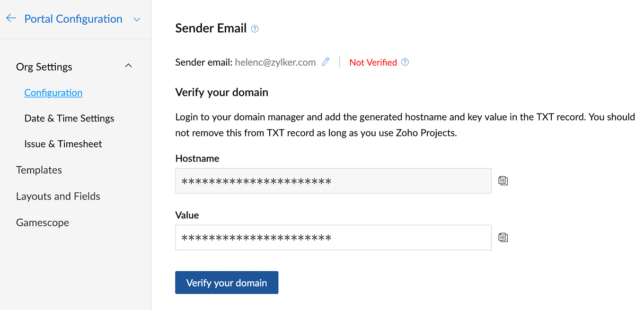Go to Gamescope settings

(x=43, y=223)
